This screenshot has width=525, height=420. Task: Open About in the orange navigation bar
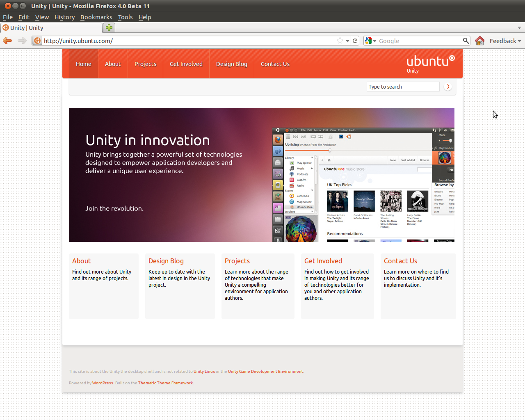click(x=113, y=64)
